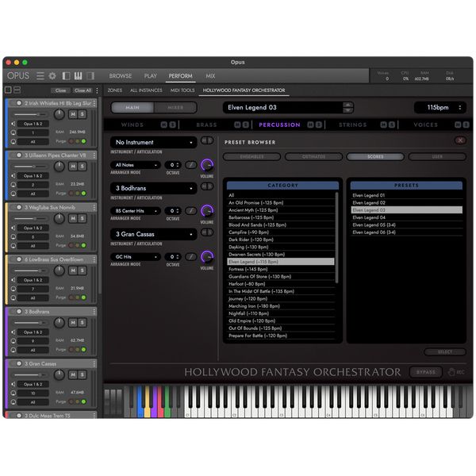Click audio output speaker icon of Irish Whistles
Image resolution: width=476 pixels, height=476 pixels.
pos(13,124)
